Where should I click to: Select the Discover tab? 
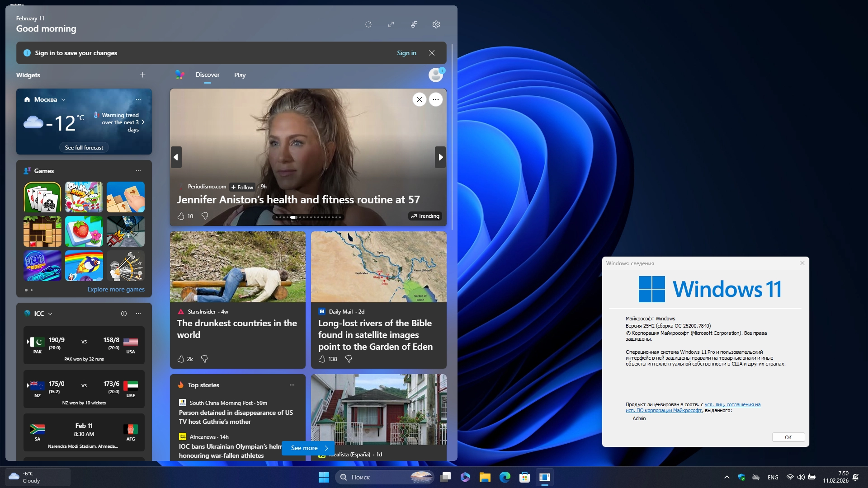[208, 75]
